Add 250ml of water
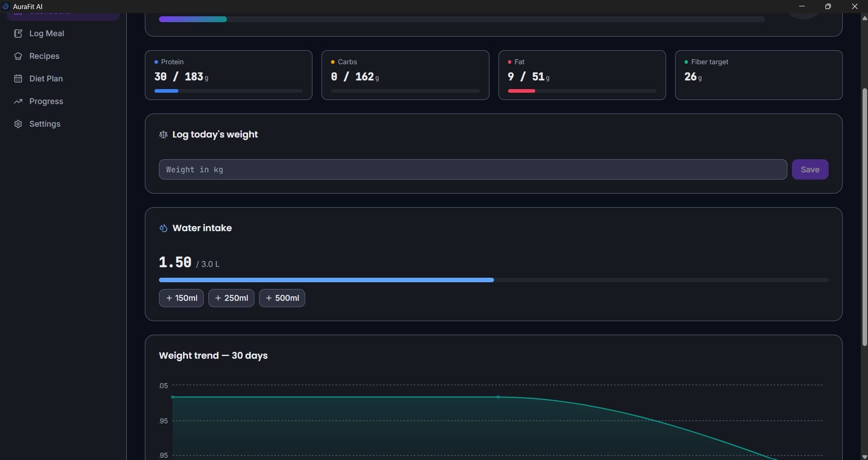 click(x=231, y=298)
